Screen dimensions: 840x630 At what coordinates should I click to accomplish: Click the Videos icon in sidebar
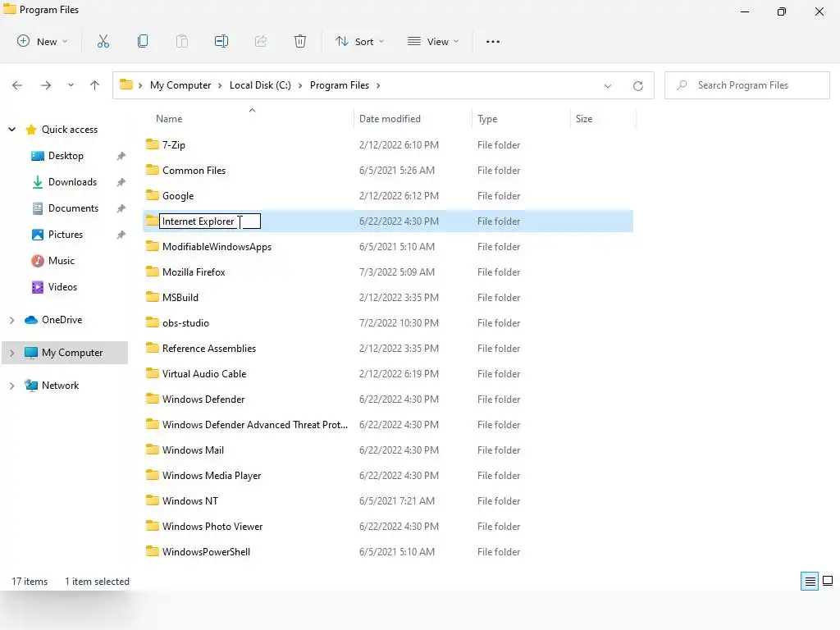click(x=38, y=287)
